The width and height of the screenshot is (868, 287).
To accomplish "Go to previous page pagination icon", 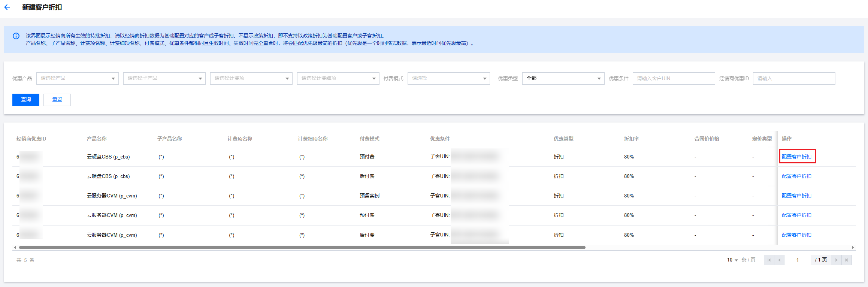I will click(779, 260).
